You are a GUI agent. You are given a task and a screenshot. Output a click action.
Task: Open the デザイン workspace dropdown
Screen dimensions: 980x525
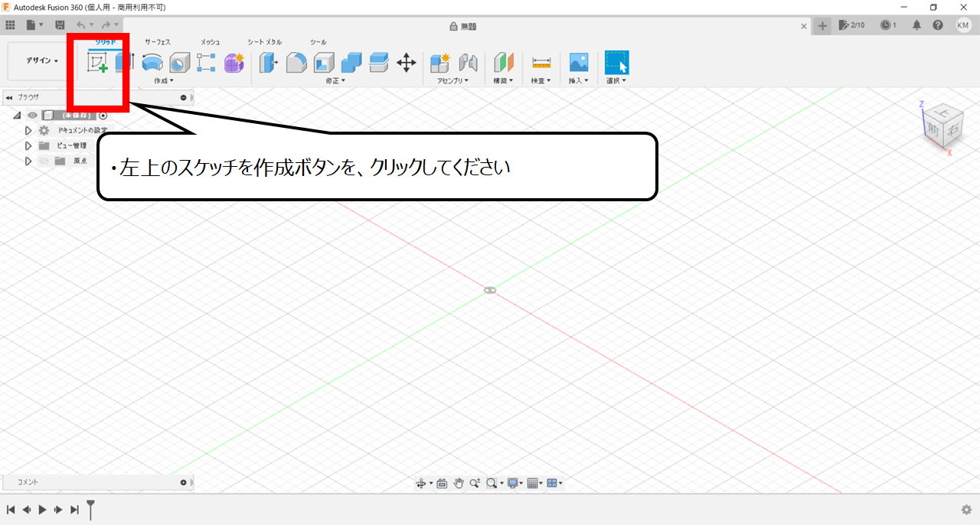pyautogui.click(x=42, y=60)
